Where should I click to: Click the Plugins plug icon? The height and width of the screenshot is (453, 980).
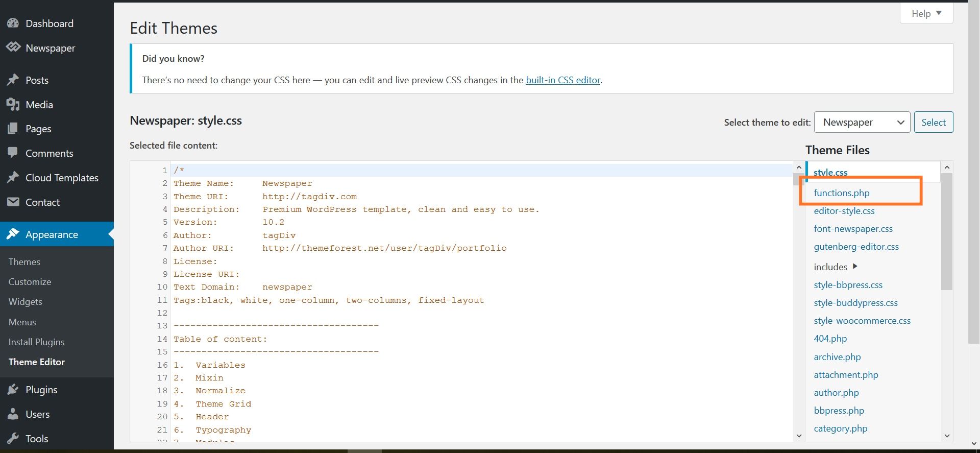[13, 389]
